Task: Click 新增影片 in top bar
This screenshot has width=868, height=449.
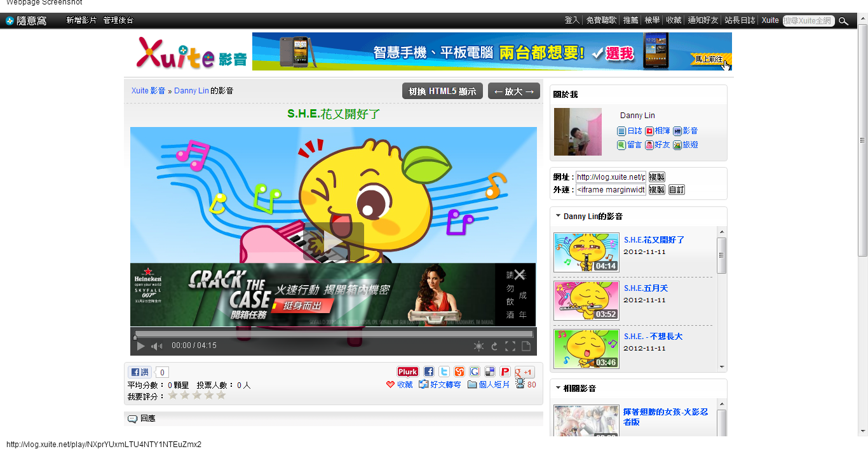Action: tap(82, 20)
